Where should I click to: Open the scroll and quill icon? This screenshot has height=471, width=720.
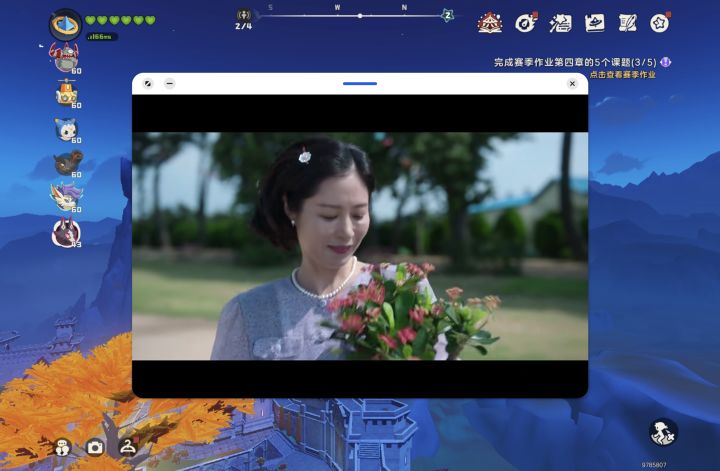pyautogui.click(x=628, y=23)
